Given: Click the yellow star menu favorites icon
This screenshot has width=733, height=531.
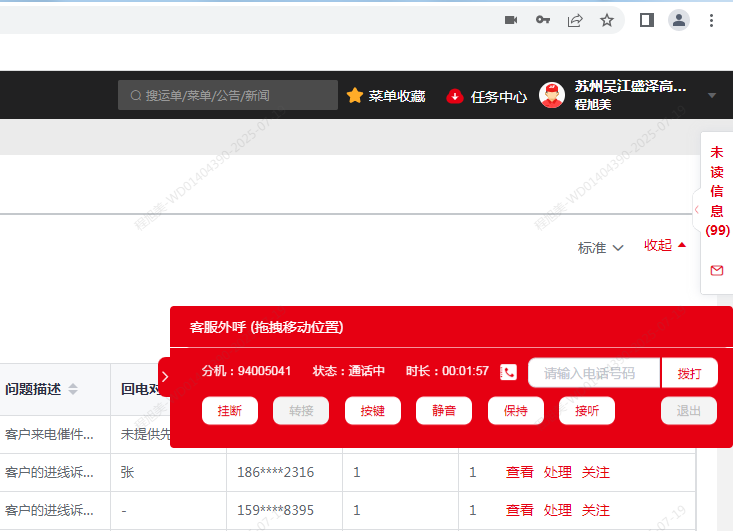Looking at the screenshot, I should pyautogui.click(x=355, y=95).
